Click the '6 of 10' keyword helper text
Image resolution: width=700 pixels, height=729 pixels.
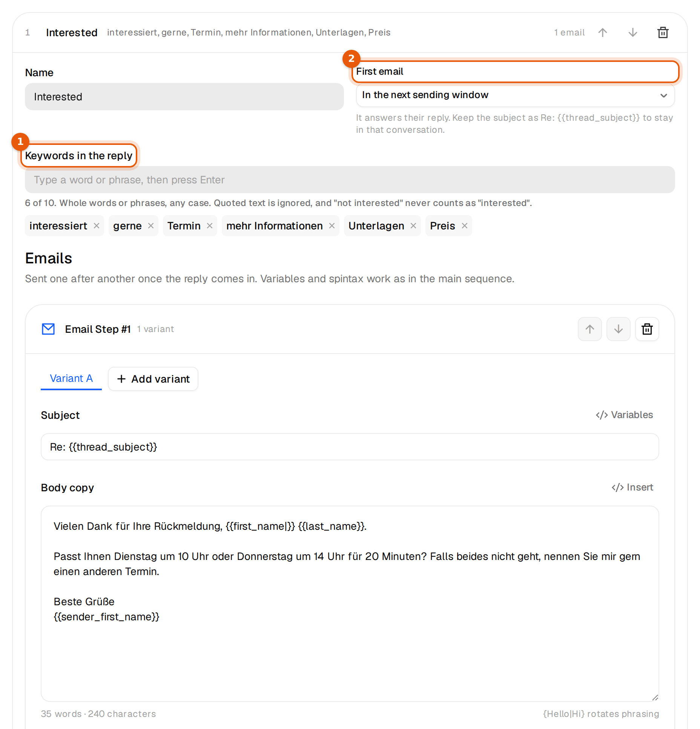278,203
